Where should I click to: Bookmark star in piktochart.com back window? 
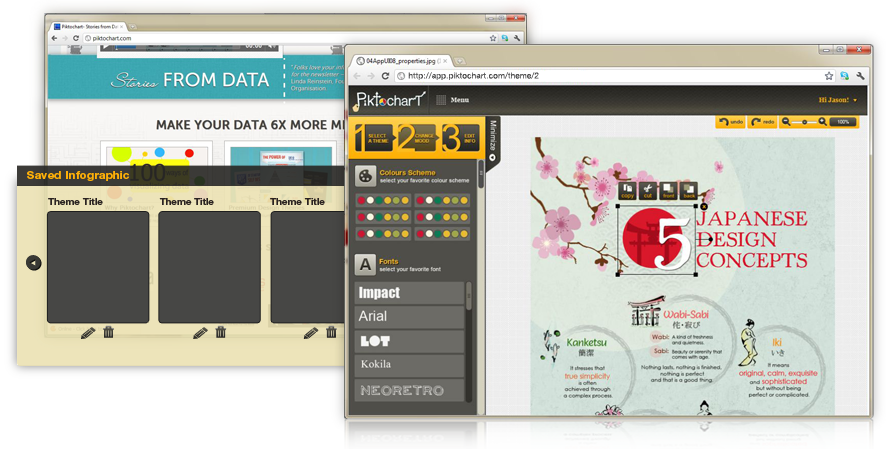tap(493, 38)
